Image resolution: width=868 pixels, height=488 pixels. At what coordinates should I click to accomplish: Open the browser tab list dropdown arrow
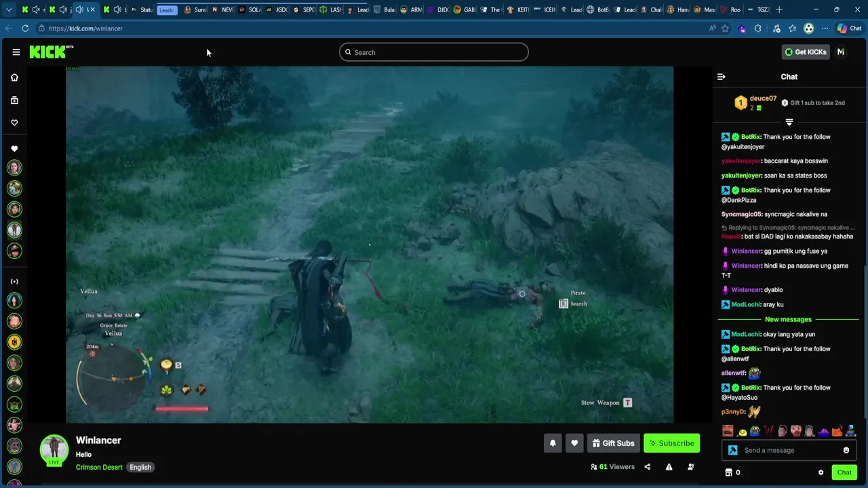[x=9, y=9]
